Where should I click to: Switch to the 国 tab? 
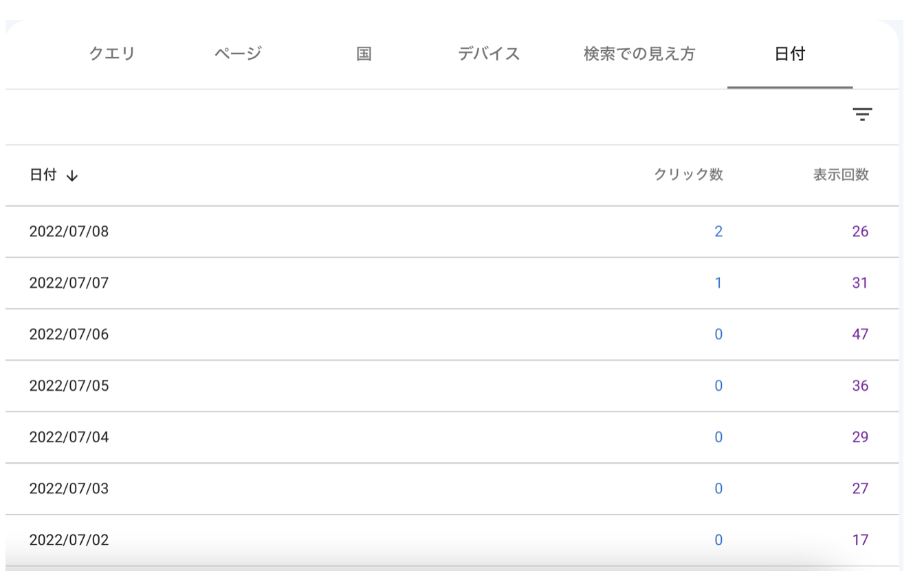click(x=364, y=54)
